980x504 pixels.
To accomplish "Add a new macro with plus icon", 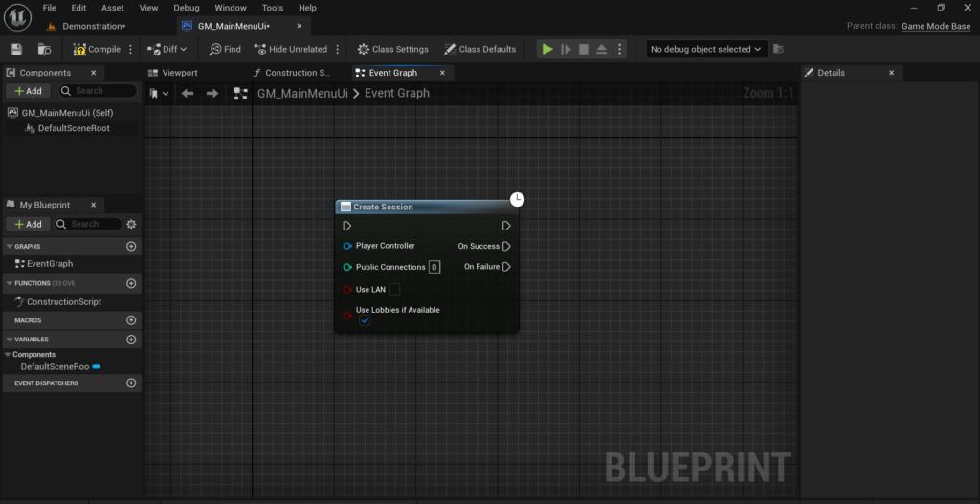I will [x=131, y=319].
